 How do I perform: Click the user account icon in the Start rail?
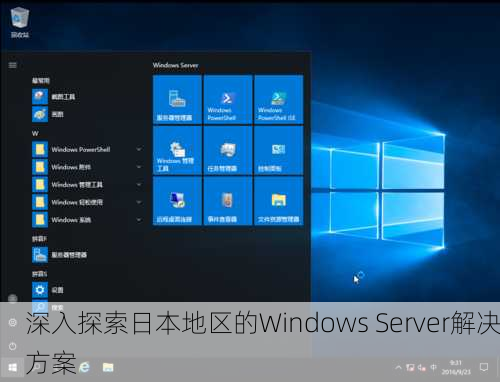13,298
